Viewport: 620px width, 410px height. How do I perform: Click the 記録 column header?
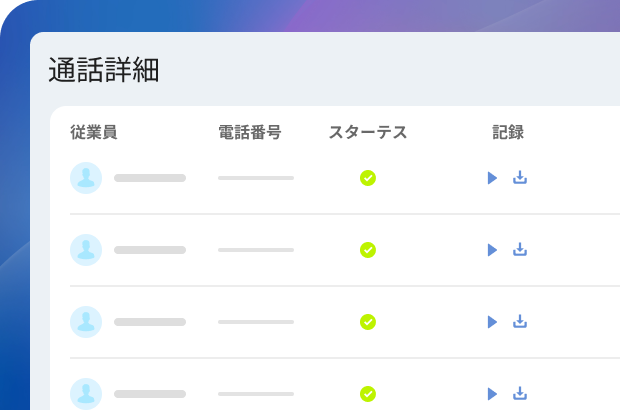[x=508, y=132]
